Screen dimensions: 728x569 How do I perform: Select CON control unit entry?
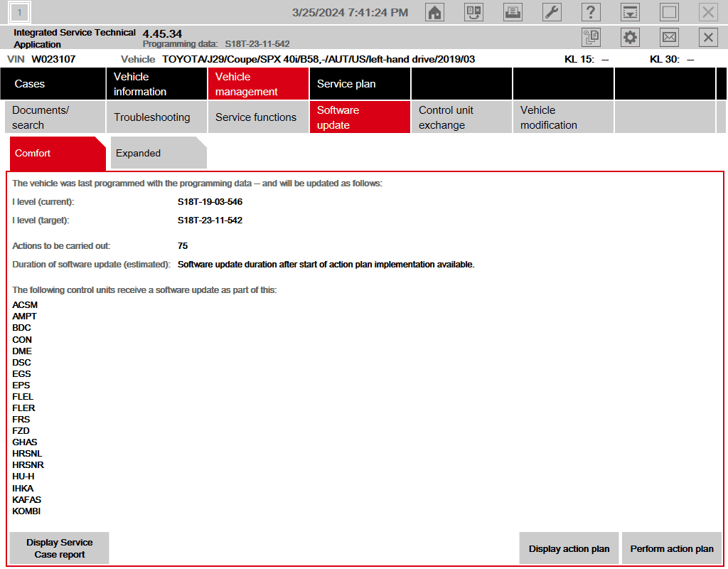pyautogui.click(x=22, y=339)
